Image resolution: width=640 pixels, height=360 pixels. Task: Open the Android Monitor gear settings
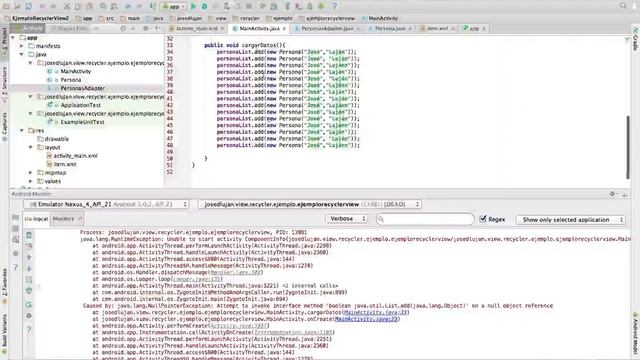tap(613, 194)
